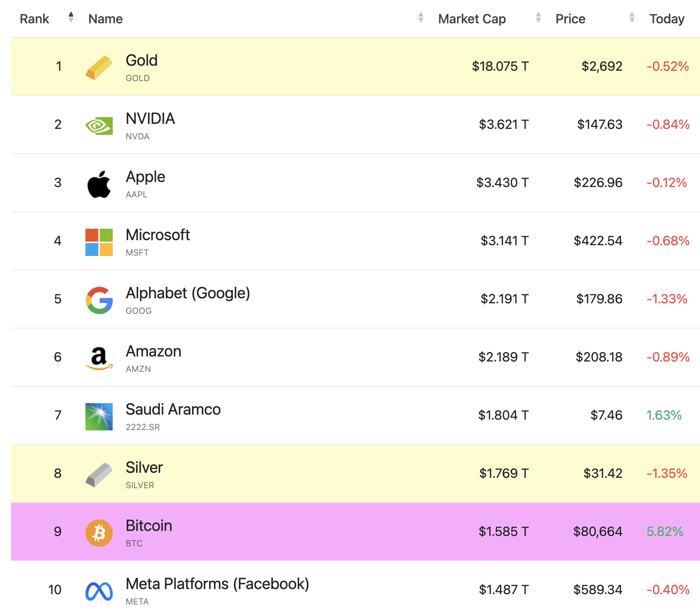Click the Silver bar icon
This screenshot has width=700, height=611.
pos(99,475)
